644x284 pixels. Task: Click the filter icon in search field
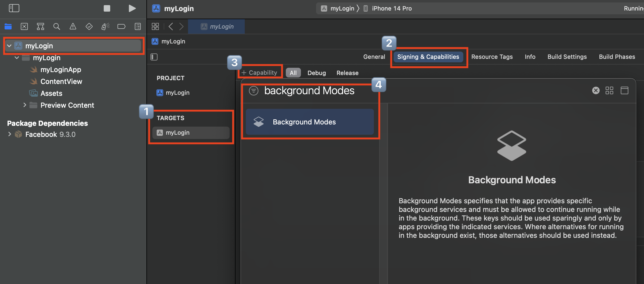point(254,90)
